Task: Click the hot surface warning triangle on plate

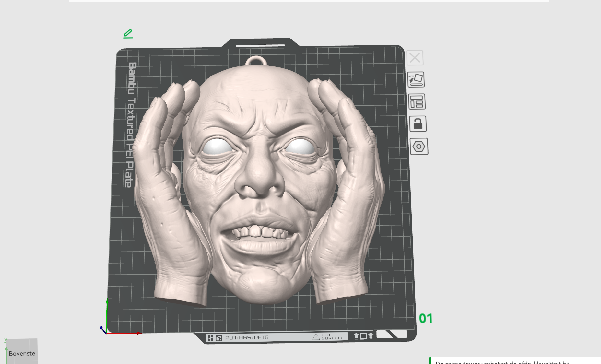Action: [x=316, y=337]
